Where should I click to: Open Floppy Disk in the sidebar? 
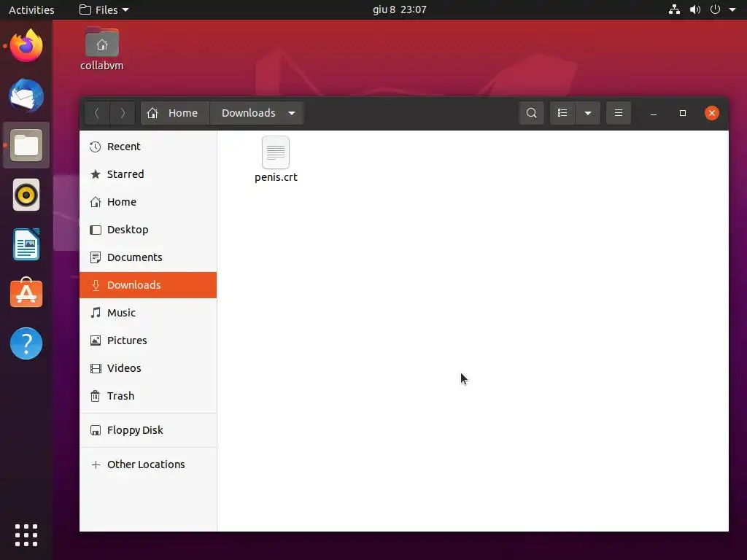pos(148,430)
